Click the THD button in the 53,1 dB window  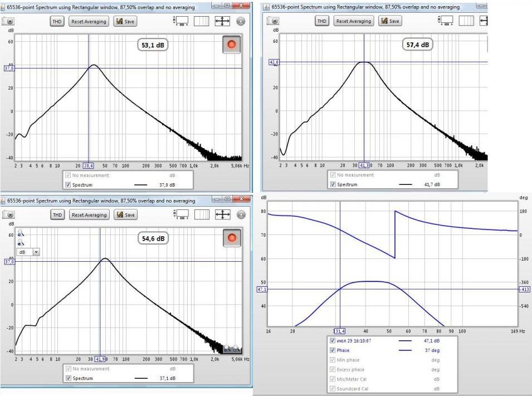(x=57, y=21)
